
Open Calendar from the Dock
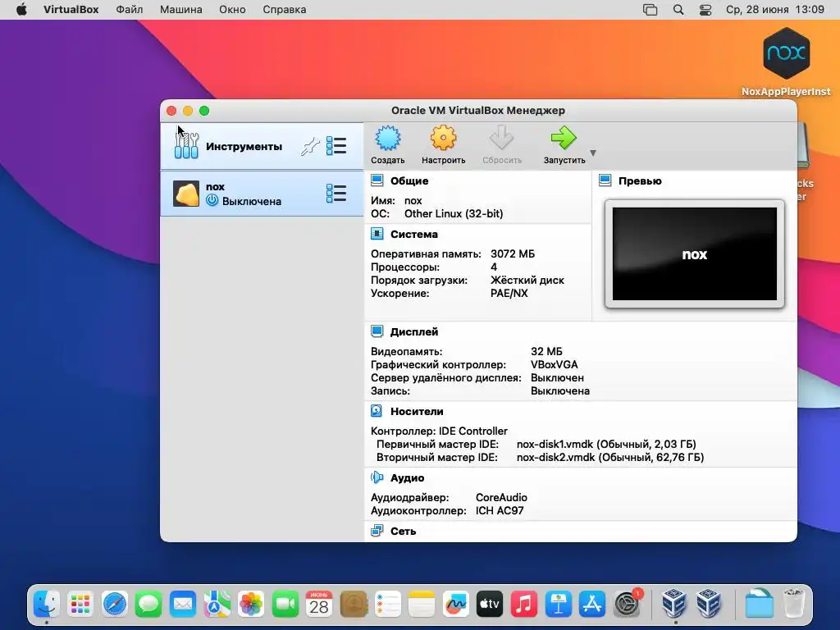[x=319, y=605]
